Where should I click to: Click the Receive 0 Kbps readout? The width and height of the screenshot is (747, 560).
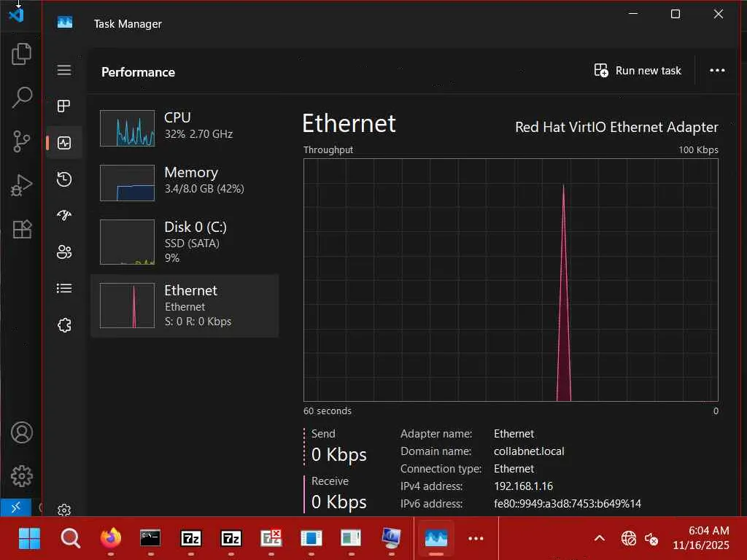pyautogui.click(x=338, y=494)
